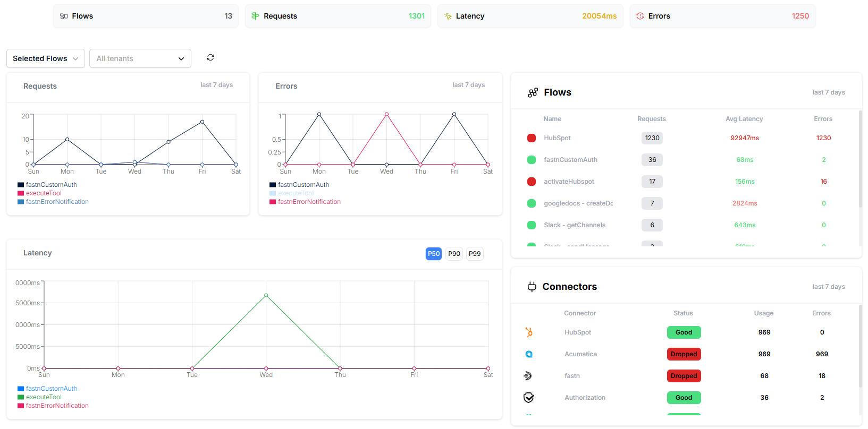Switch latency chart to P50
Image resolution: width=868 pixels, height=429 pixels.
(434, 254)
